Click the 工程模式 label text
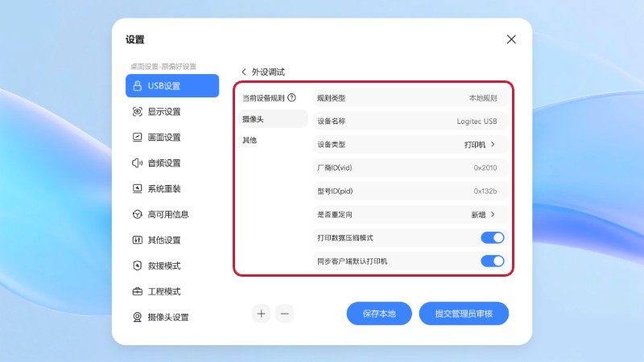Screen dimensions: 644x362 pyautogui.click(x=164, y=291)
